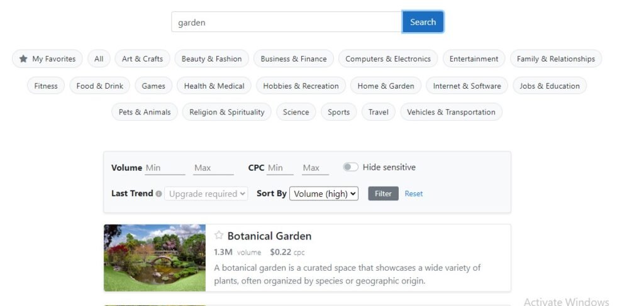Open My Favorites star category
Screen dimensions: 644x306
(47, 59)
